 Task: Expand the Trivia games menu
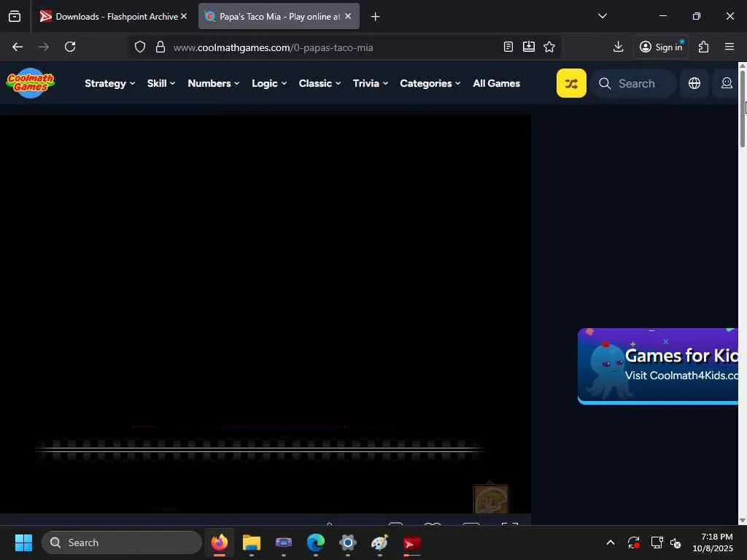click(371, 83)
